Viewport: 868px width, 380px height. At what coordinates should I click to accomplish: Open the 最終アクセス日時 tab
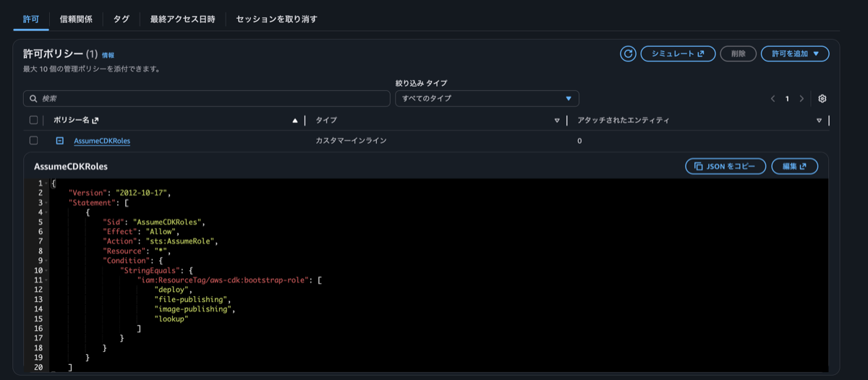point(182,20)
